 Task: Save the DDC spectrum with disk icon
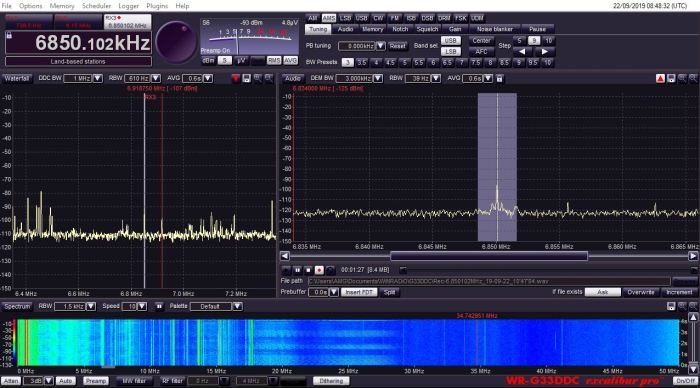[x=246, y=79]
